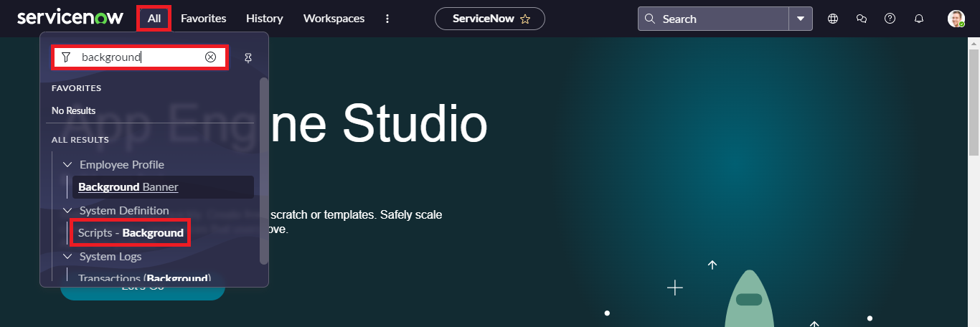Collapse the System Logs section

click(x=68, y=257)
